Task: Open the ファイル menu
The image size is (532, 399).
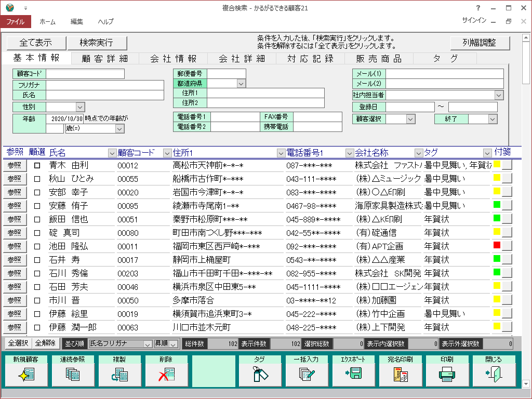Action: (16, 22)
